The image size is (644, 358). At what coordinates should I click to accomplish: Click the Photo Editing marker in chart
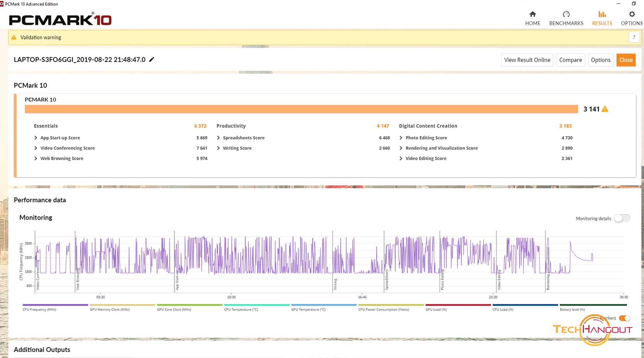pyautogui.click(x=442, y=280)
